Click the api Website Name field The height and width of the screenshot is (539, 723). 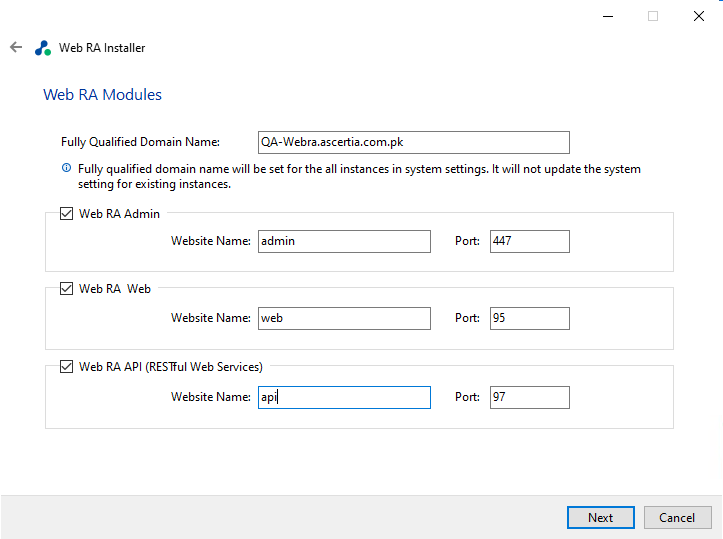tap(344, 397)
